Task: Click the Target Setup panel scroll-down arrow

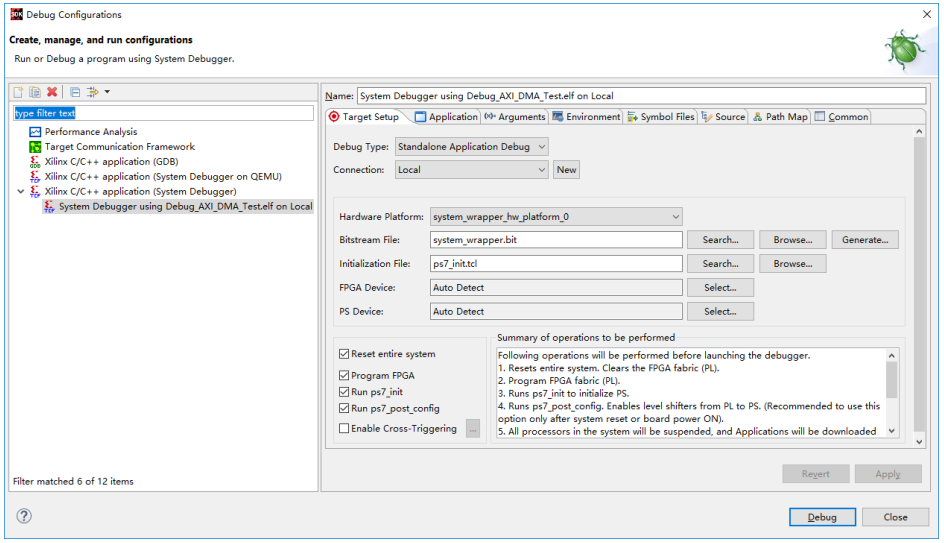Action: tap(919, 441)
